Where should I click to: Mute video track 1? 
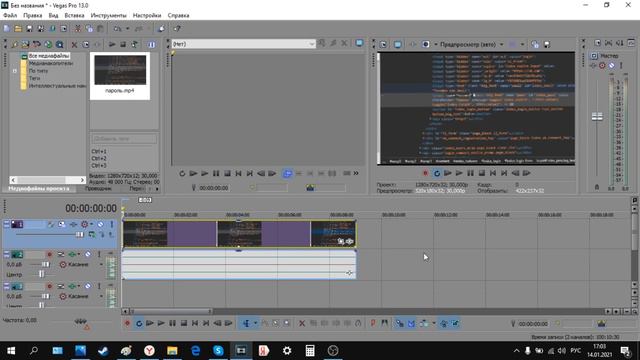click(100, 224)
